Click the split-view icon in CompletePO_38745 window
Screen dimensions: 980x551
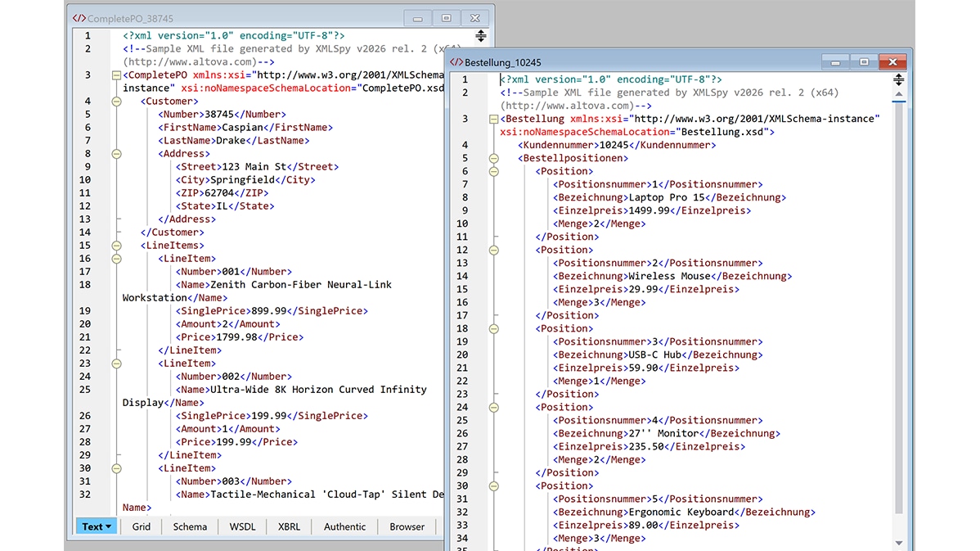[481, 36]
